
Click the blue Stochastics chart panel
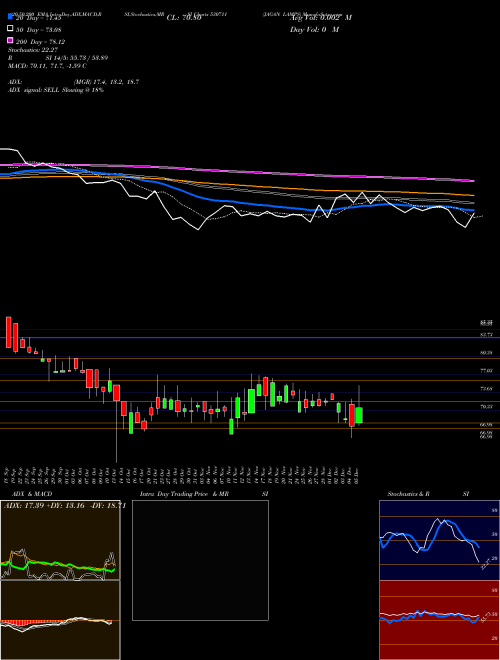coord(439,540)
